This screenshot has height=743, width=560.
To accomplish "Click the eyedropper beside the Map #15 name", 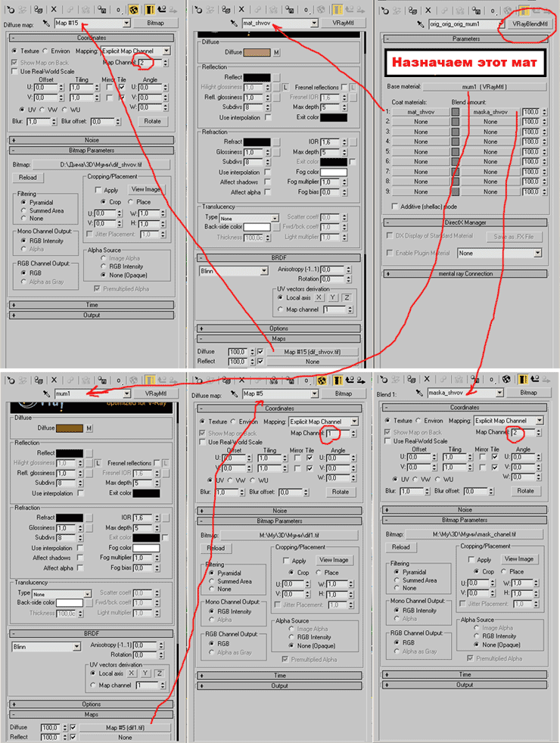I will click(x=46, y=23).
